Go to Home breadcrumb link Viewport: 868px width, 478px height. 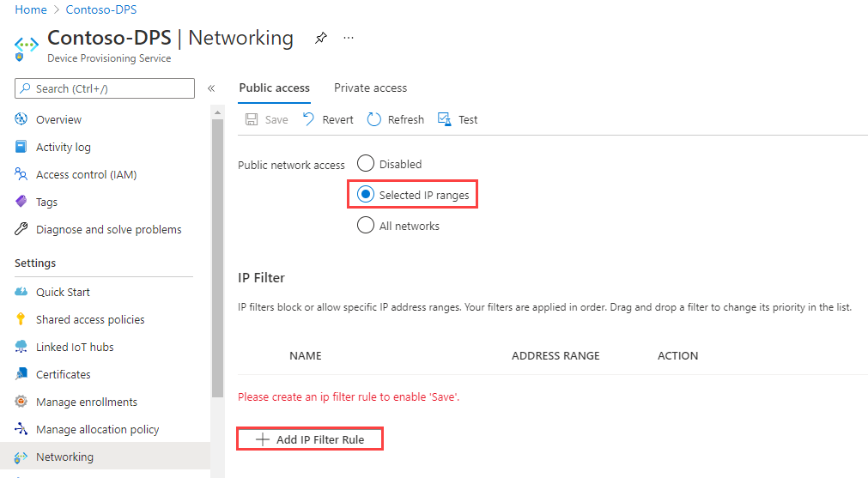pyautogui.click(x=31, y=9)
